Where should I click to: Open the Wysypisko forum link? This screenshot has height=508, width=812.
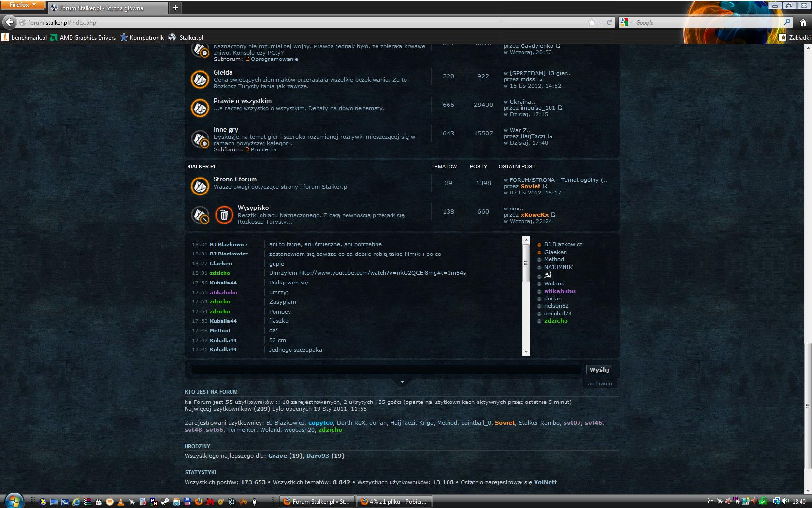[253, 208]
